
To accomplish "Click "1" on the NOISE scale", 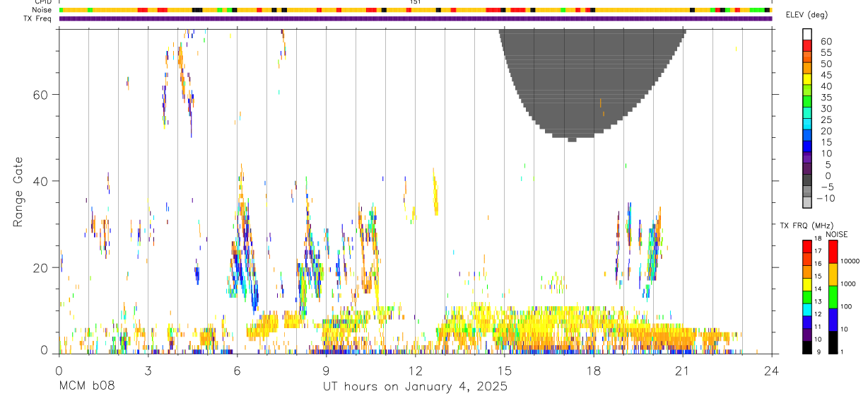I will [841, 351].
